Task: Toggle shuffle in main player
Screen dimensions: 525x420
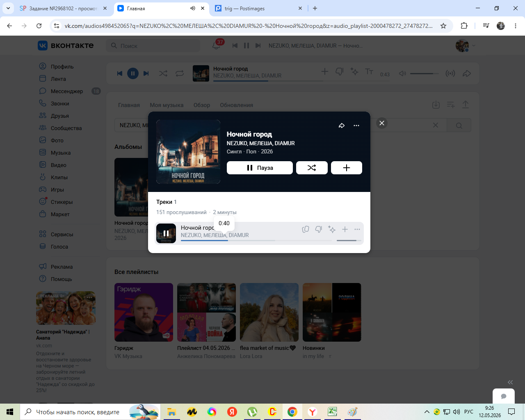Action: [163, 73]
